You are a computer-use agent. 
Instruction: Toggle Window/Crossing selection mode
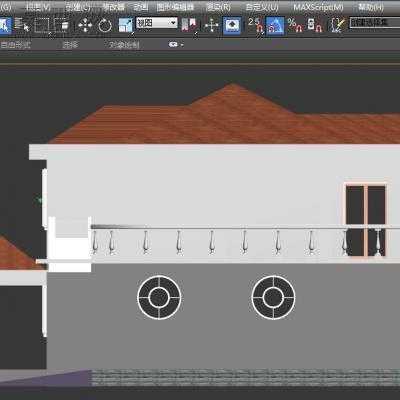(62, 25)
